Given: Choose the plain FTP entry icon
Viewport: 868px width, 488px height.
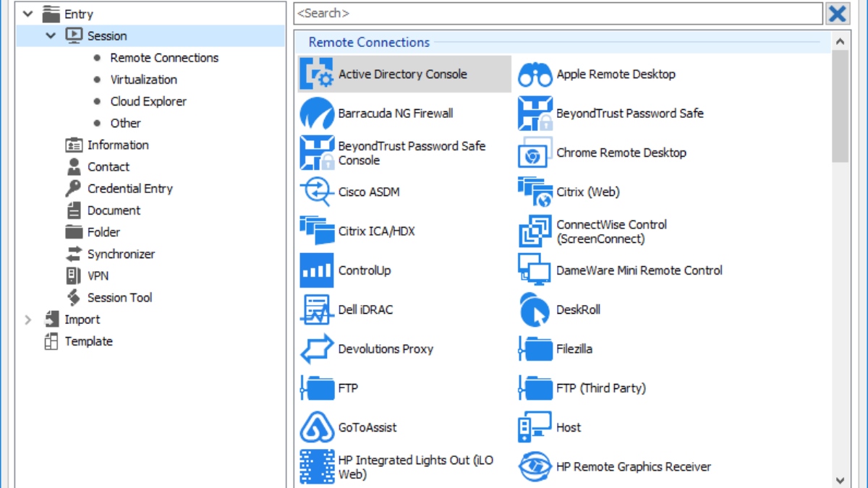Looking at the screenshot, I should 317,388.
